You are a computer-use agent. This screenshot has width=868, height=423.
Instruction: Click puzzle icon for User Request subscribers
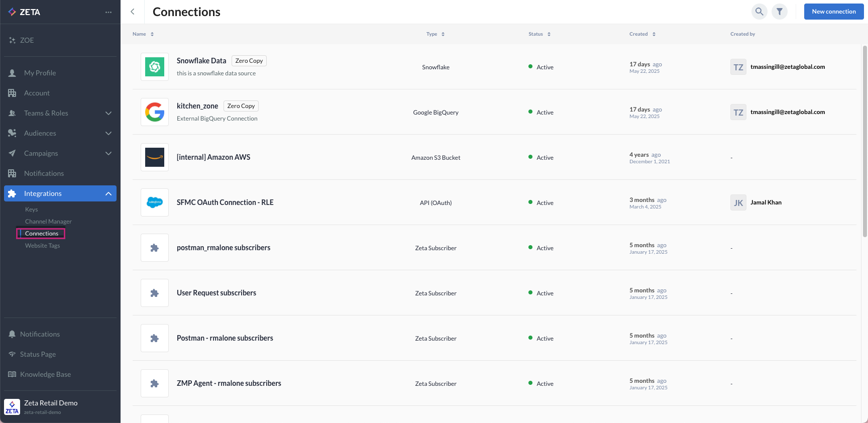[155, 293]
